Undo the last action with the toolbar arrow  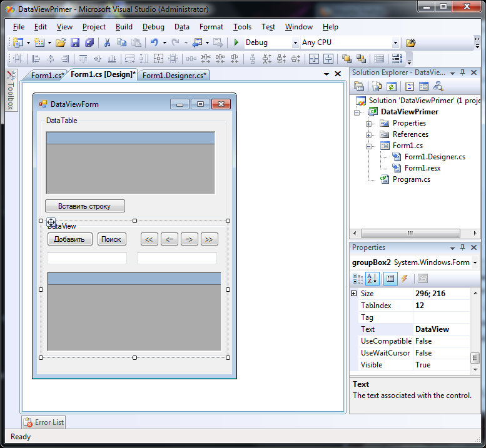(x=154, y=42)
